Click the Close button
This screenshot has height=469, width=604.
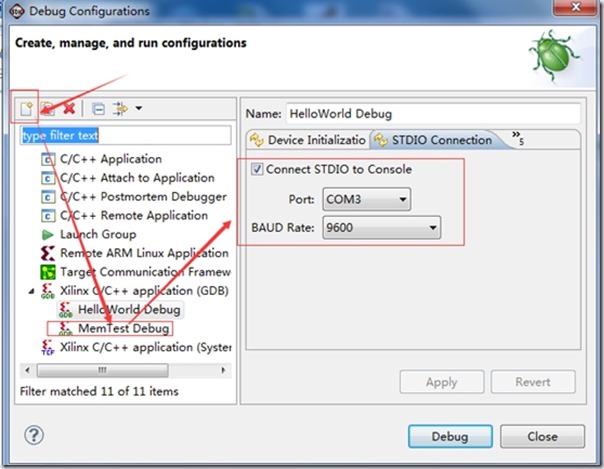[x=542, y=436]
